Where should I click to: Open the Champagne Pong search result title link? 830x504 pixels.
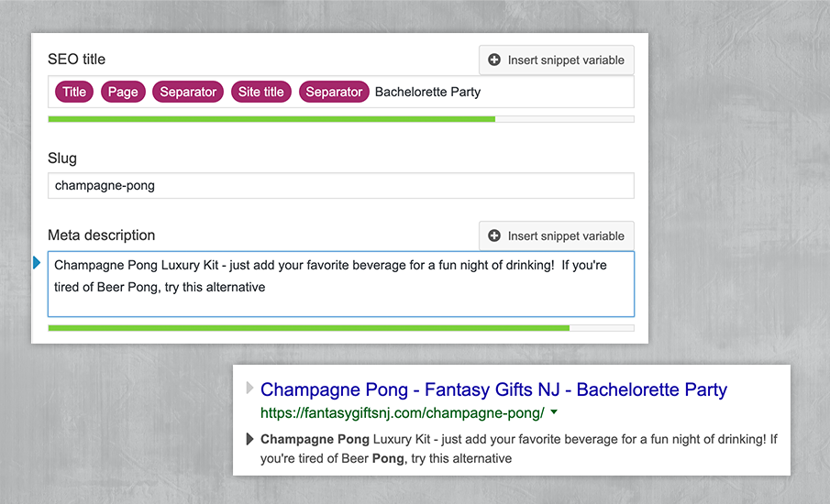coord(493,389)
